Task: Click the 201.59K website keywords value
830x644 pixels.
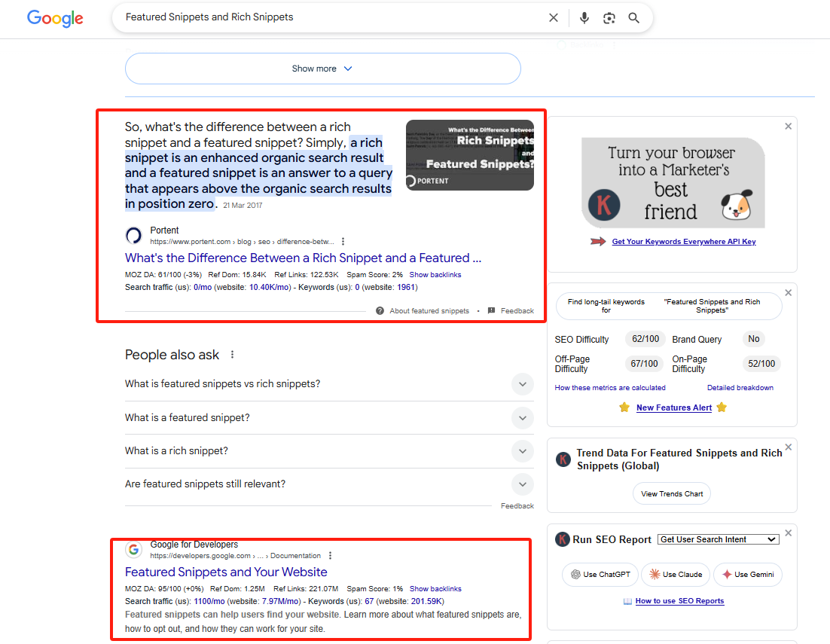Action: point(426,601)
